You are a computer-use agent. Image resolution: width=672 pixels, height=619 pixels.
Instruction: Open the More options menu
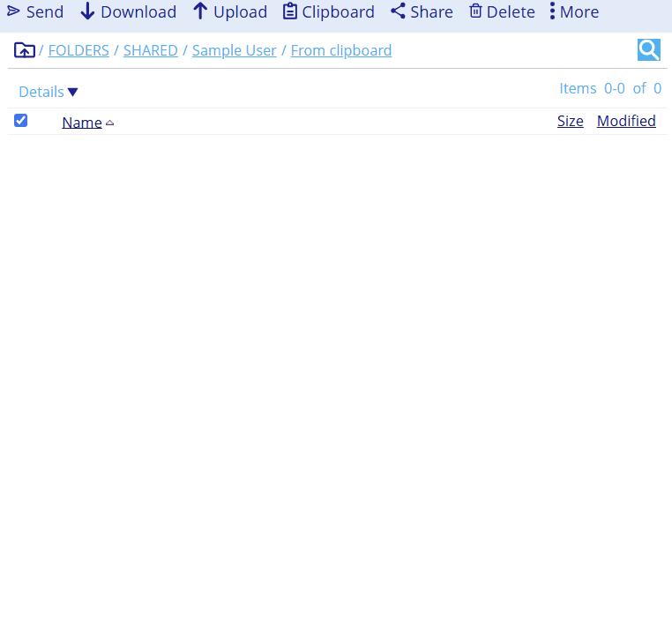click(x=573, y=11)
